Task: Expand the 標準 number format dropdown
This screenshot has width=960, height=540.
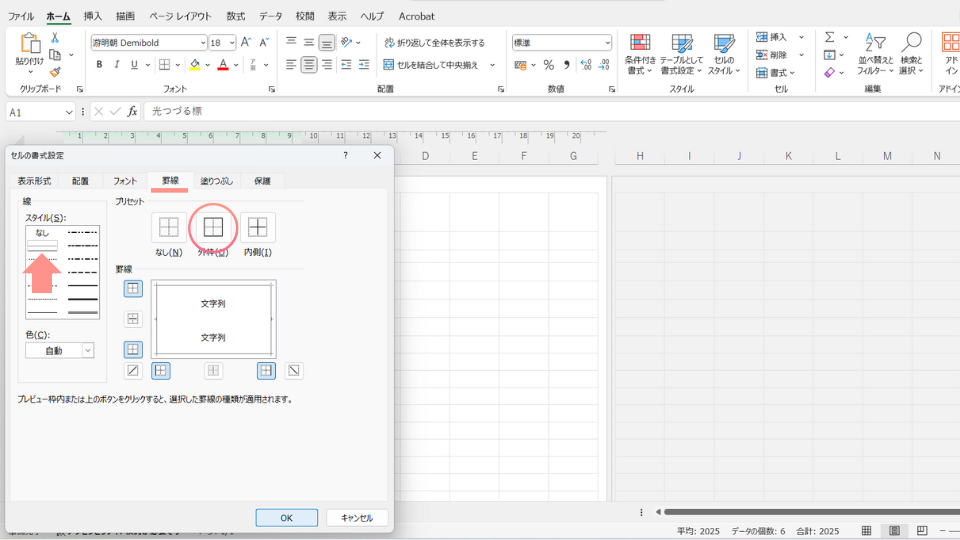Action: pos(606,43)
